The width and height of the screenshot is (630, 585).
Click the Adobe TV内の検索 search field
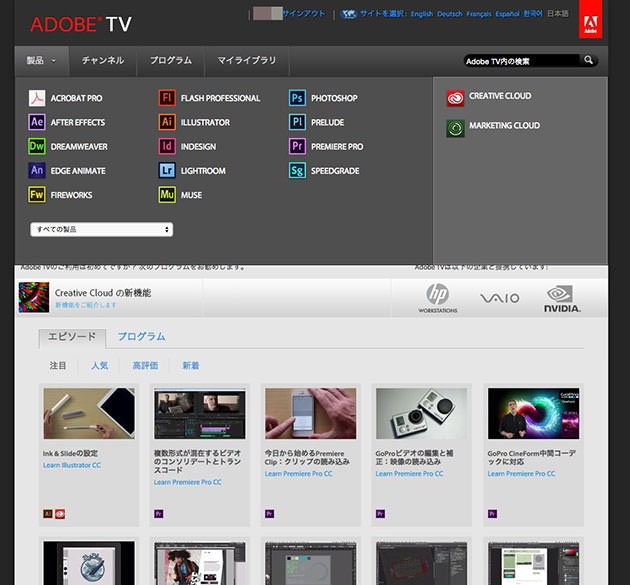click(x=522, y=61)
